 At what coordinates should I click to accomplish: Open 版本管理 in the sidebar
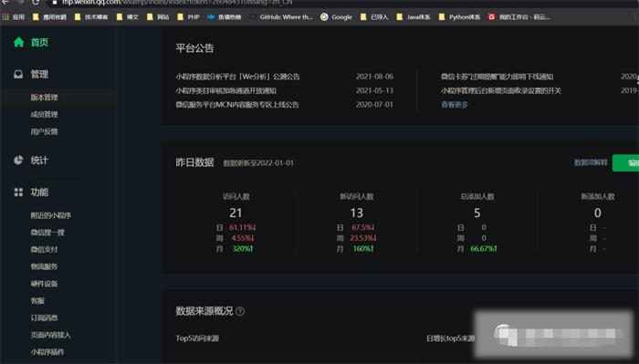44,98
